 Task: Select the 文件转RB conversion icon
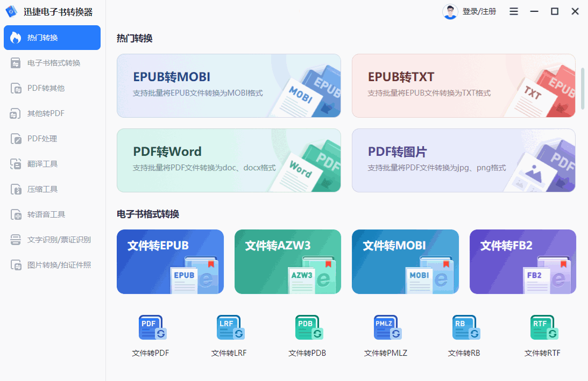point(466,327)
